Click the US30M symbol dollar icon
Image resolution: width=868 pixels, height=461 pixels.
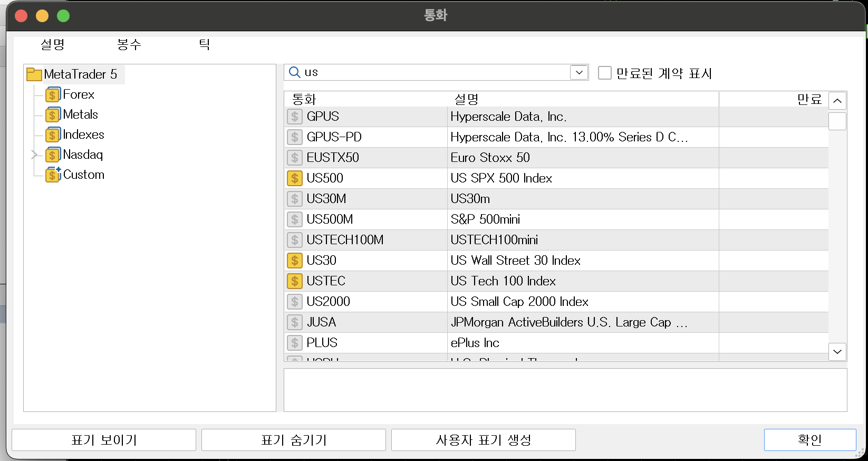(x=295, y=199)
